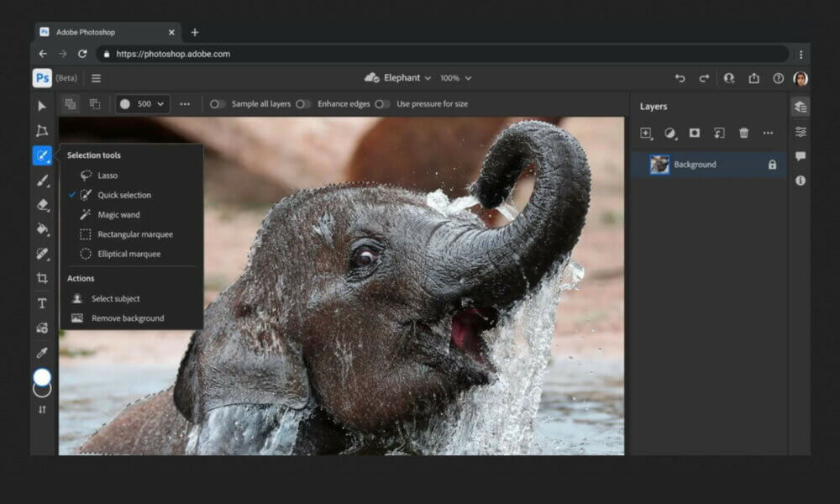This screenshot has height=504, width=840.
Task: Delete layer using trash icon
Action: click(743, 133)
